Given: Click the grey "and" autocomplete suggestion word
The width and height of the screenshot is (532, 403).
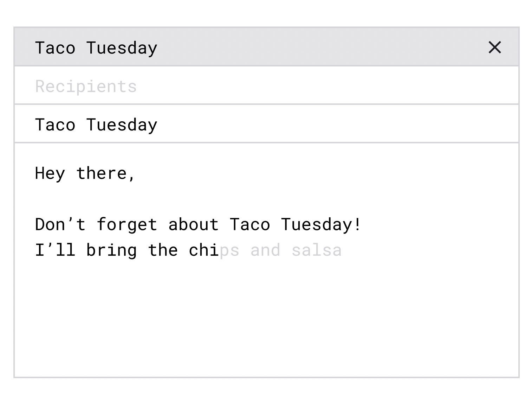Looking at the screenshot, I should coord(265,250).
